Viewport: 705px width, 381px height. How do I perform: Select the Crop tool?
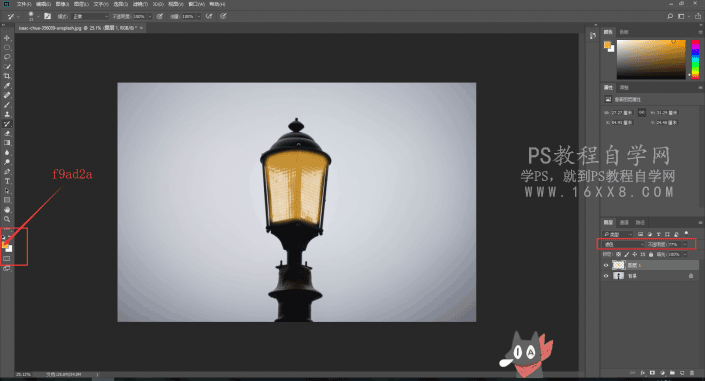[x=7, y=76]
